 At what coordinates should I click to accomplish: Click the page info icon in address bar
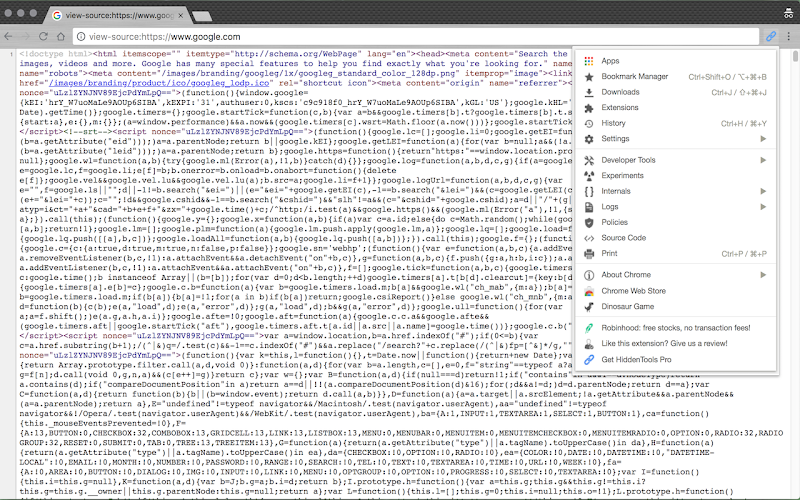pyautogui.click(x=81, y=37)
